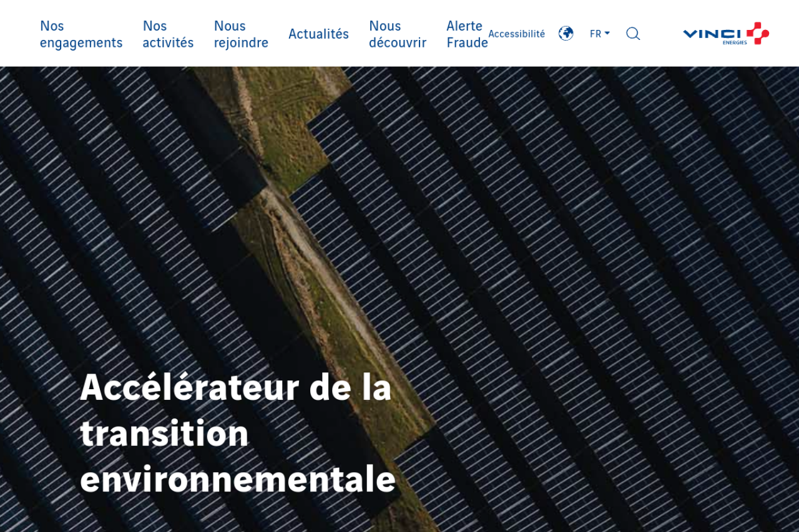Click the grassy dirt path in the hero image

(x=312, y=249)
